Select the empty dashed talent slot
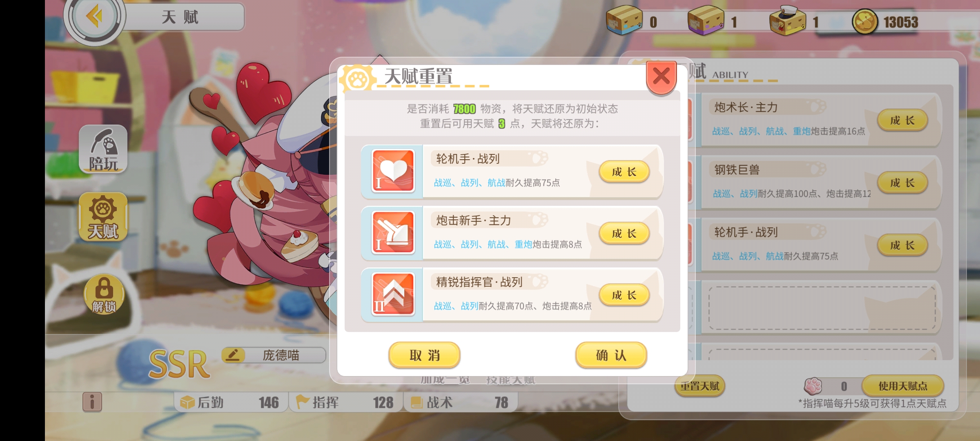 [x=822, y=308]
